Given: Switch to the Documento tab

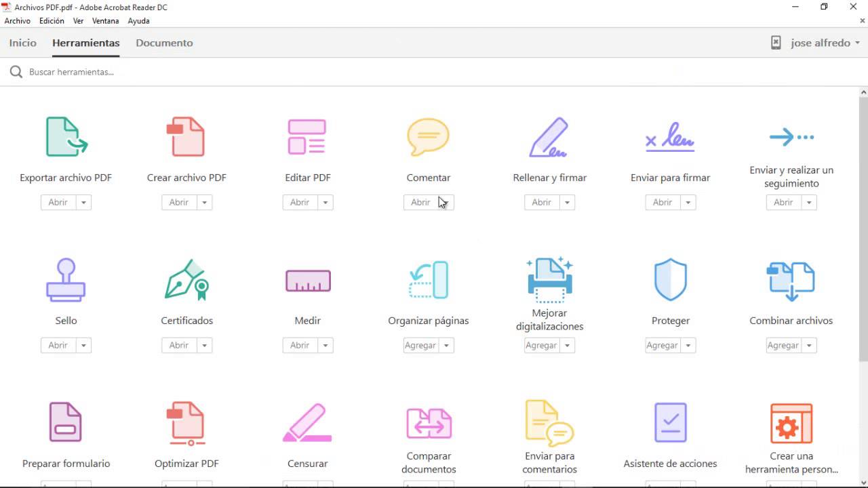Looking at the screenshot, I should [x=164, y=43].
